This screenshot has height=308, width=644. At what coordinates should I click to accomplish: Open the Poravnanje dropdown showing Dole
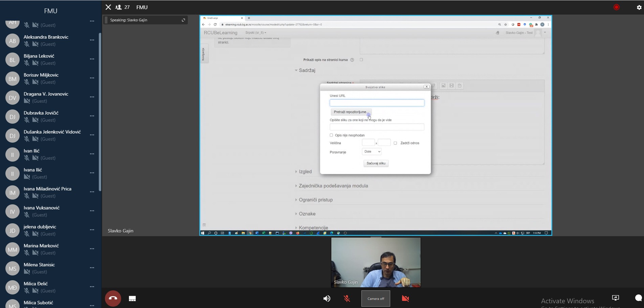(x=372, y=151)
